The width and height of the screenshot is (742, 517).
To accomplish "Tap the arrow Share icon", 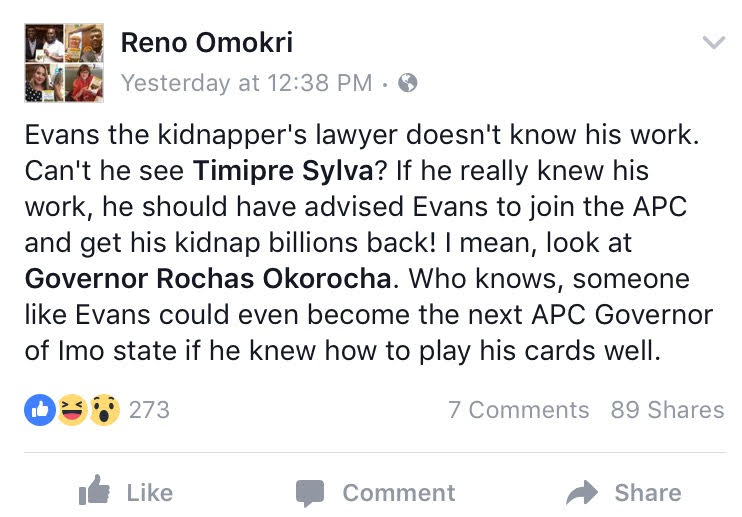I will [581, 492].
